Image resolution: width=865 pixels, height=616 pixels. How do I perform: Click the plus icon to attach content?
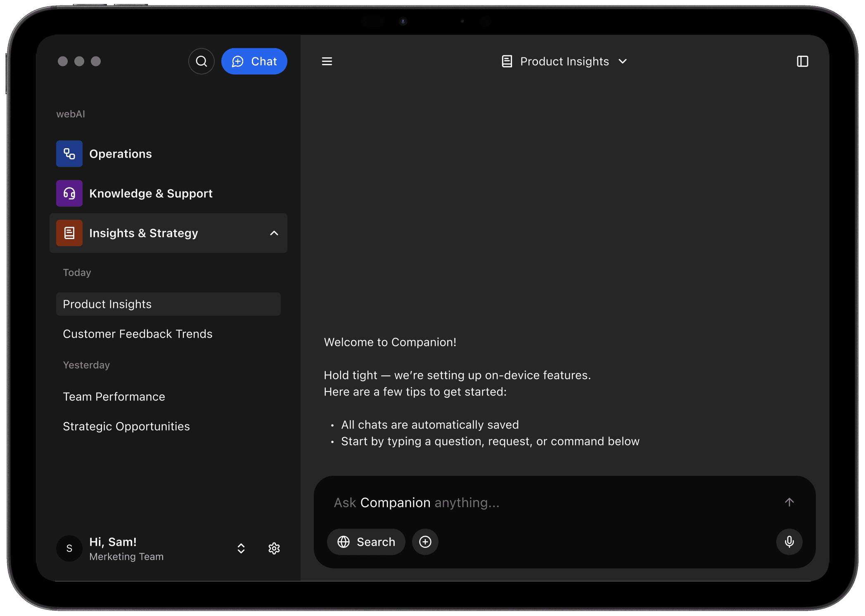pyautogui.click(x=425, y=542)
